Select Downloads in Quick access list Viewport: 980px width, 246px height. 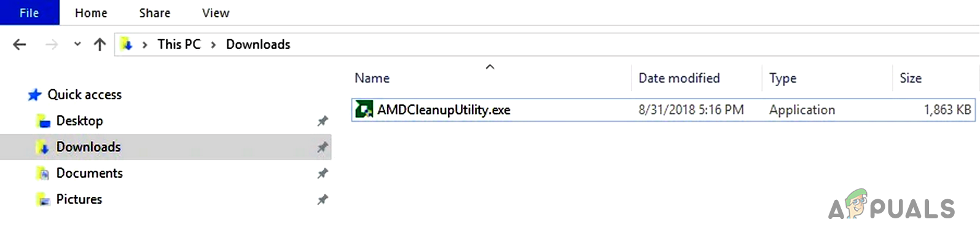coord(88,147)
